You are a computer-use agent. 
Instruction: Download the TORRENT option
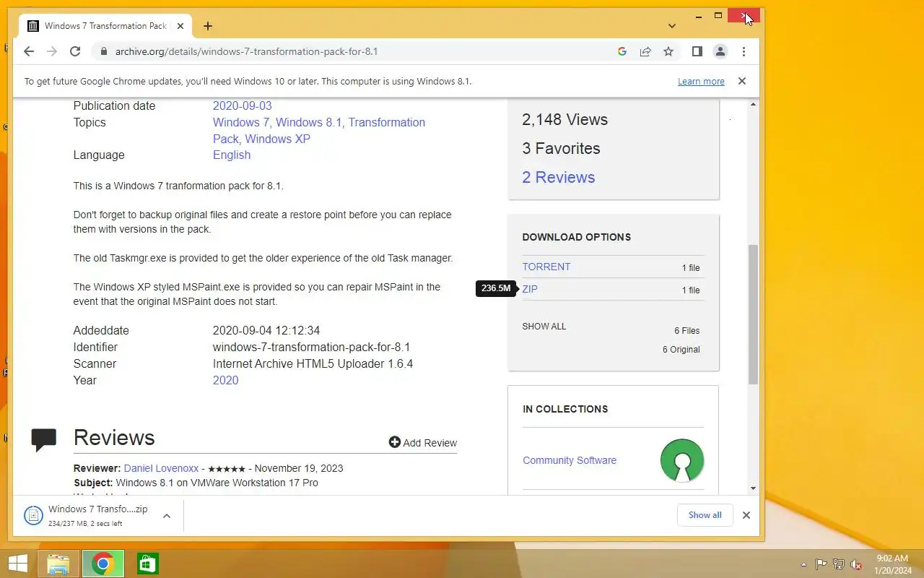point(546,267)
